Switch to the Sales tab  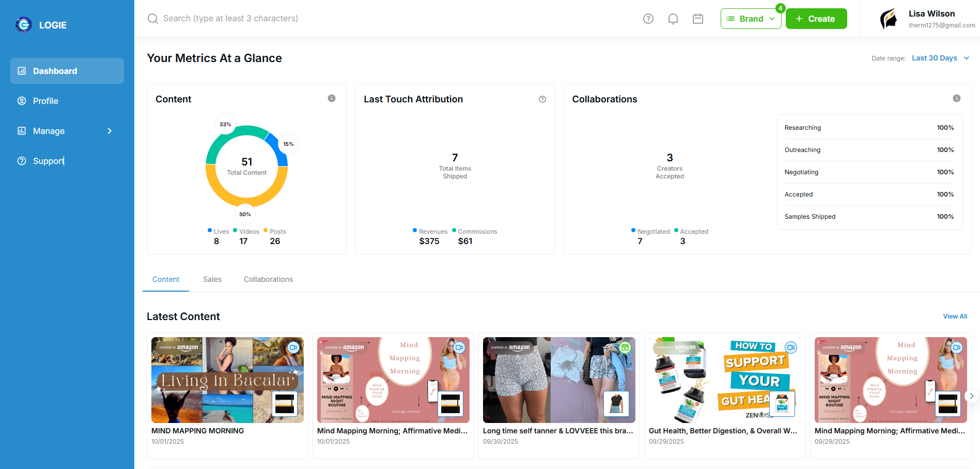click(x=212, y=279)
